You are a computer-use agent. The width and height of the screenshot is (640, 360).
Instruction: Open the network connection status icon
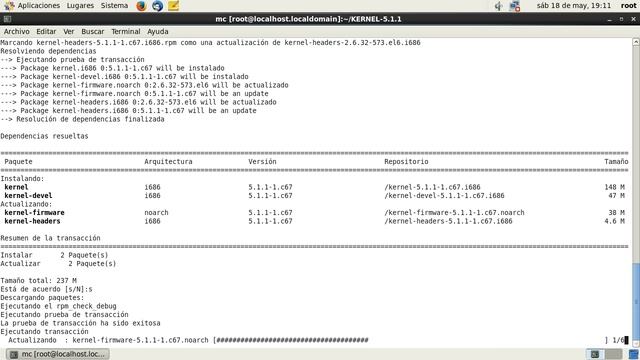point(515,6)
